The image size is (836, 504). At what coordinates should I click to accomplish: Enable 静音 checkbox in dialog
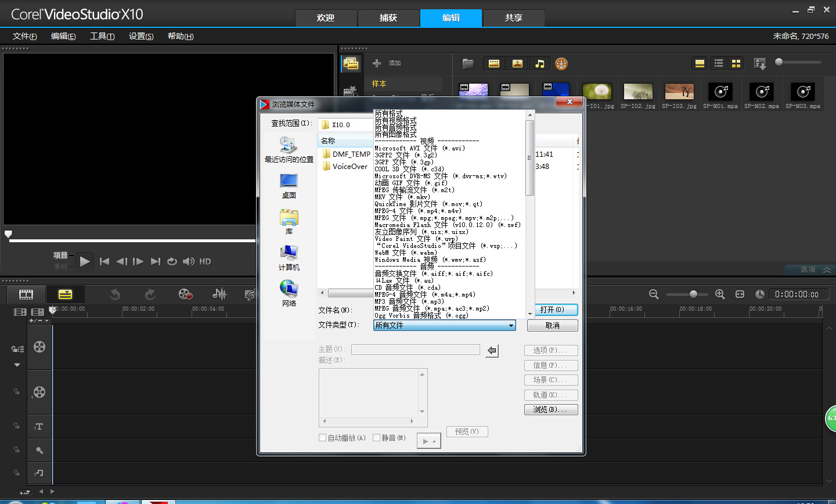[376, 438]
